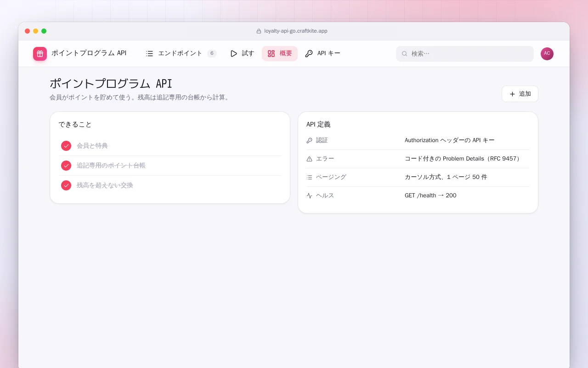Click the 会員と特典 item text
588x368 pixels.
click(x=92, y=146)
